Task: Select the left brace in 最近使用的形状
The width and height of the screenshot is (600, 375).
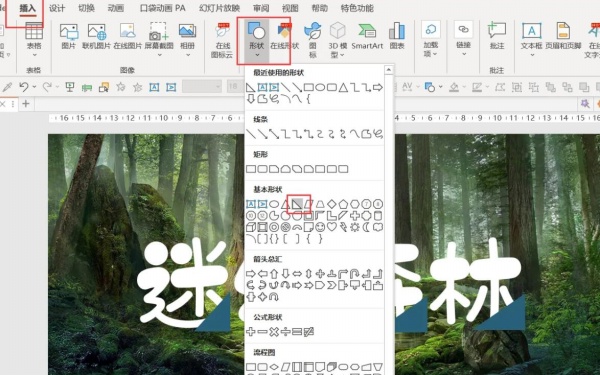Action: [308, 99]
